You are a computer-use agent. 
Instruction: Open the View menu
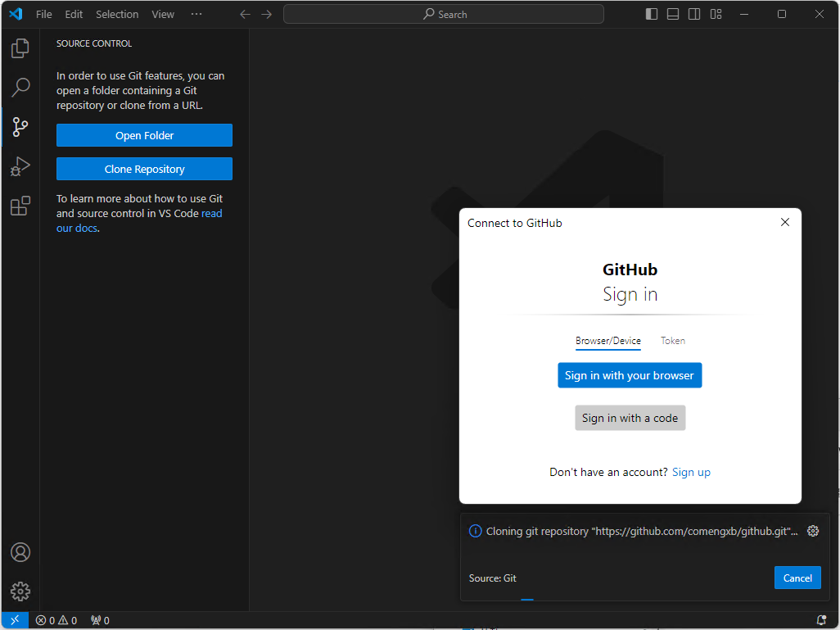click(163, 15)
